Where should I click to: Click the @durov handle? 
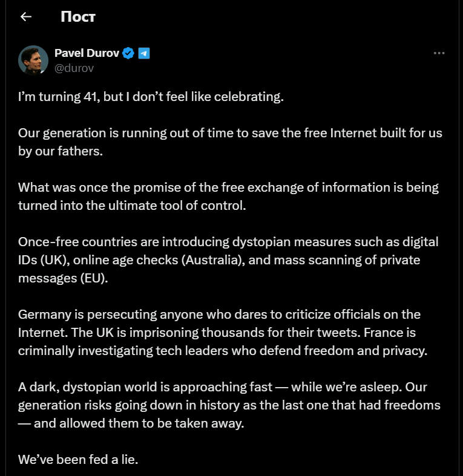point(74,68)
